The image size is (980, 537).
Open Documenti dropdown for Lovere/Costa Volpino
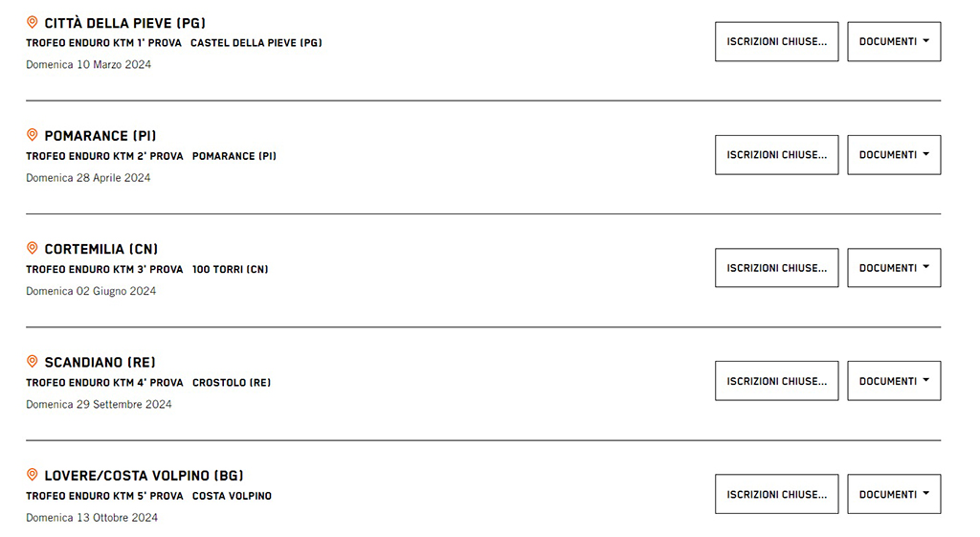[x=894, y=494]
